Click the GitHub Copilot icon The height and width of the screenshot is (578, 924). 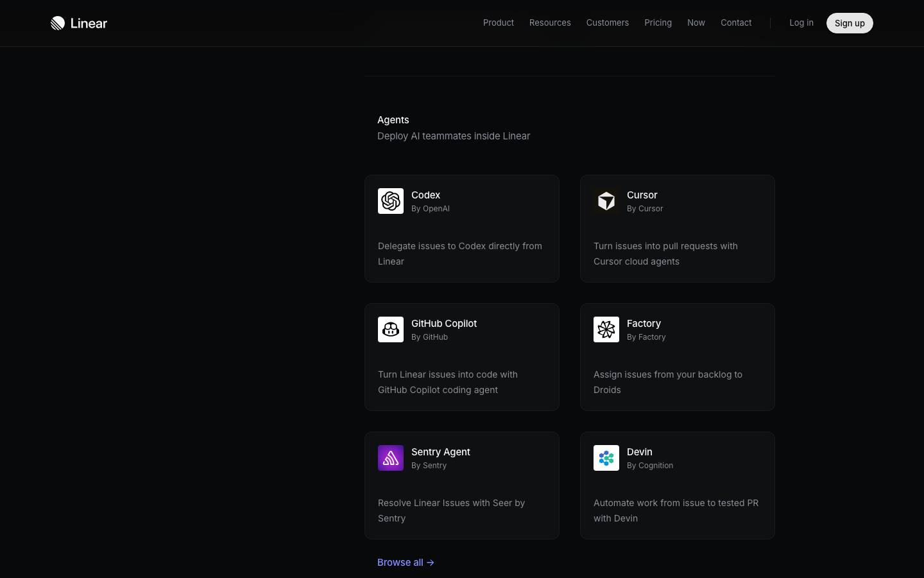pyautogui.click(x=391, y=329)
